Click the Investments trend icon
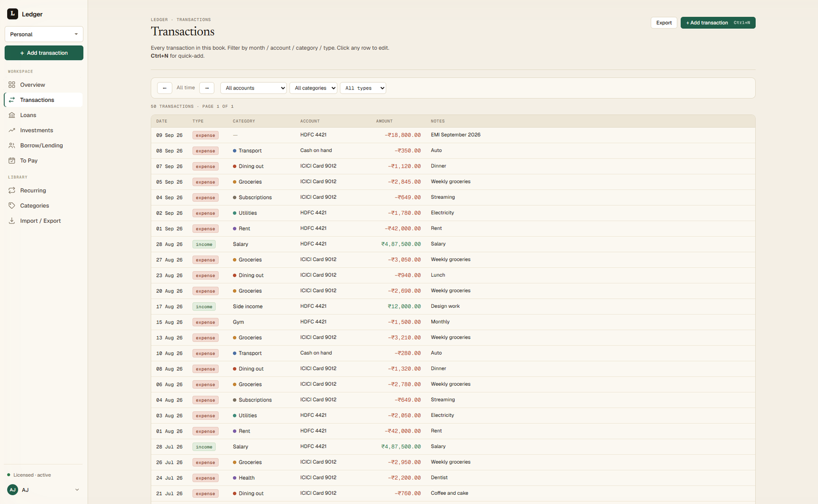Viewport: 818px width, 504px height. tap(12, 131)
